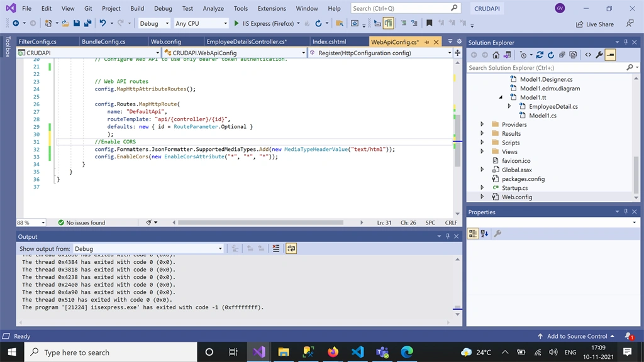Switch to the Web.config tab

coord(166,41)
